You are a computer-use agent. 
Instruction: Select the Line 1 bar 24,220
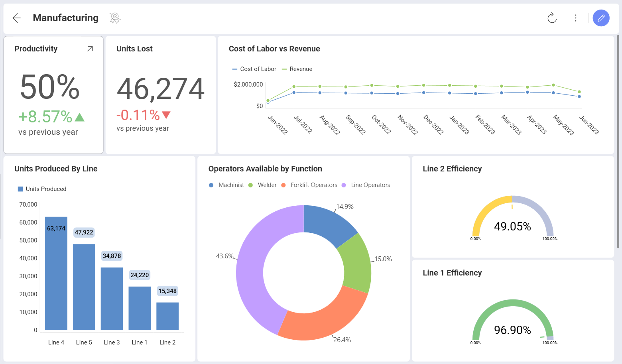click(140, 308)
